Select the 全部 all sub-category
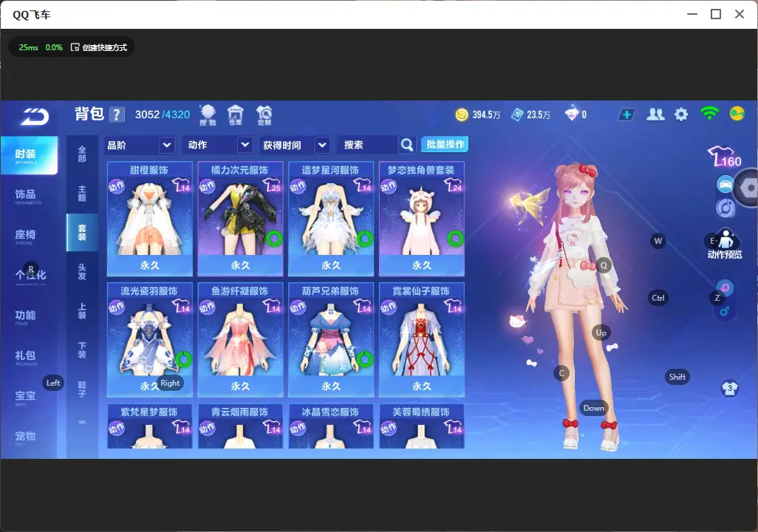 click(x=82, y=154)
